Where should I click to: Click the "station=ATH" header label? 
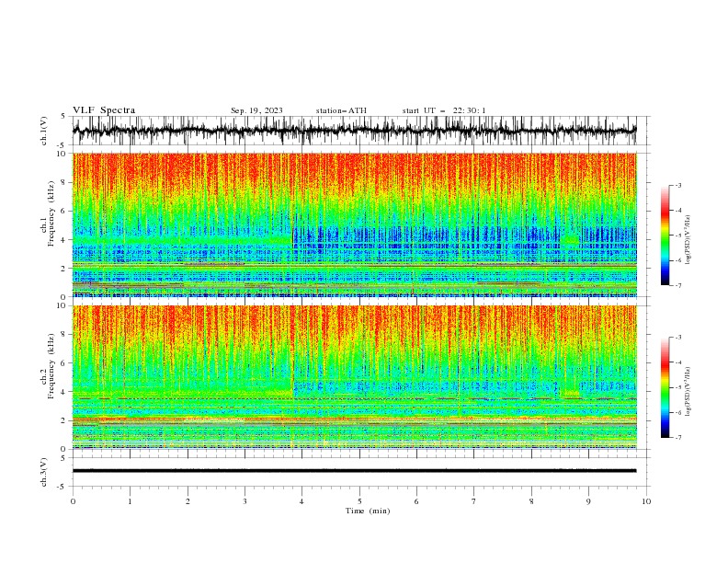click(341, 110)
